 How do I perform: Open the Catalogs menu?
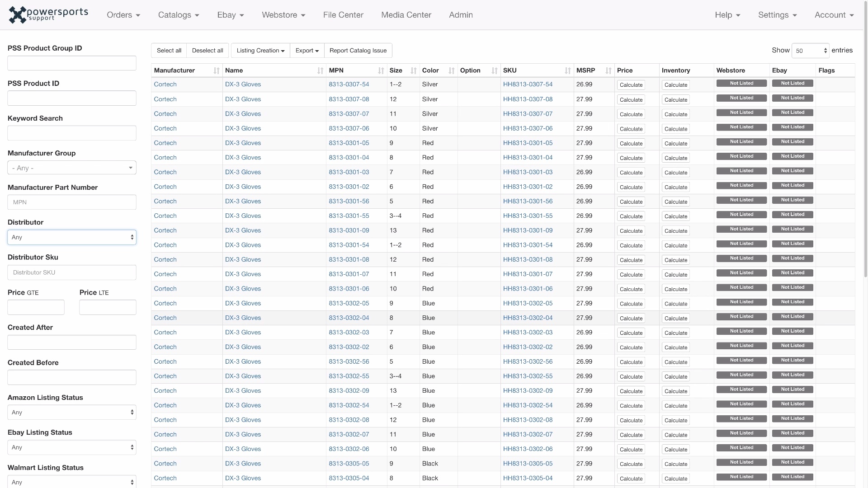pos(179,15)
